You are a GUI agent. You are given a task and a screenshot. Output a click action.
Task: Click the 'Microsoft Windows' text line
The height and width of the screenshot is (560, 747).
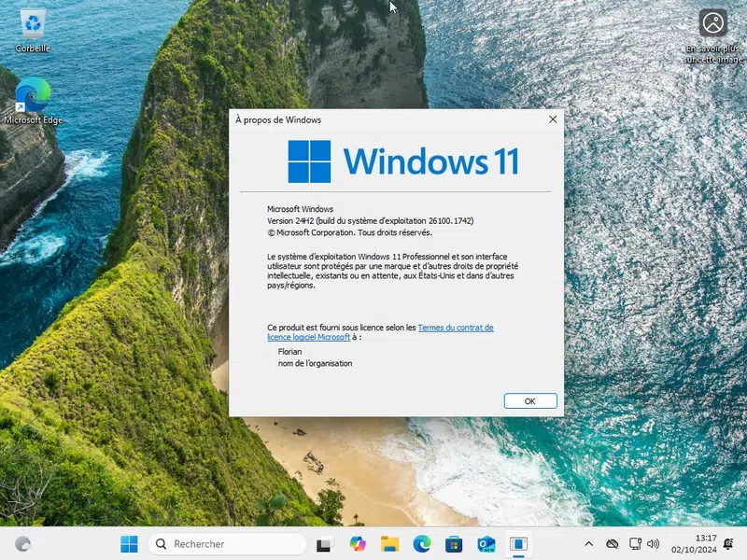[300, 209]
